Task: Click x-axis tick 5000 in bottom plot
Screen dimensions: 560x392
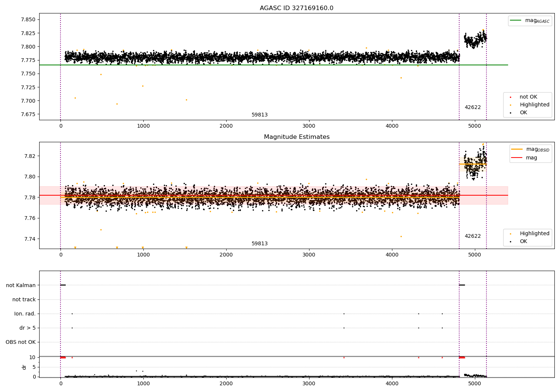Action: pos(475,383)
